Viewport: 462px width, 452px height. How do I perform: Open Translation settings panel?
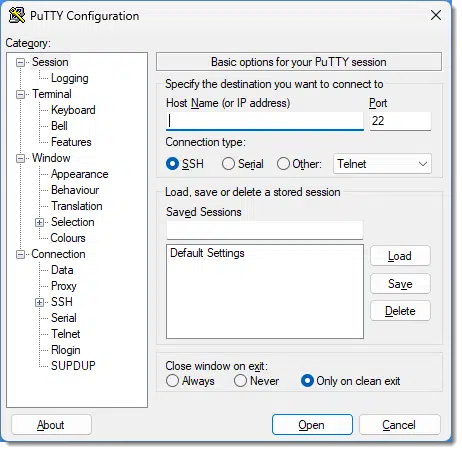tap(77, 206)
